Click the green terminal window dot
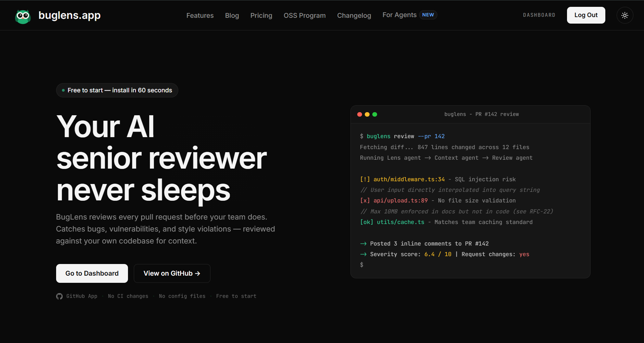644x343 pixels. (x=375, y=115)
